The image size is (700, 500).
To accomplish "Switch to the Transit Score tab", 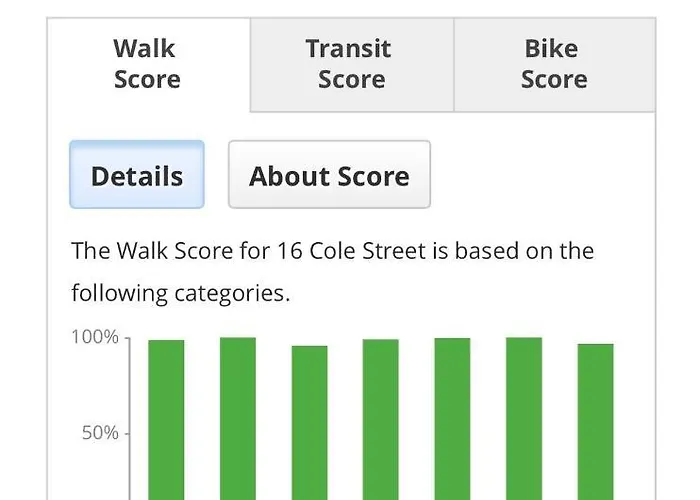I will 351,64.
